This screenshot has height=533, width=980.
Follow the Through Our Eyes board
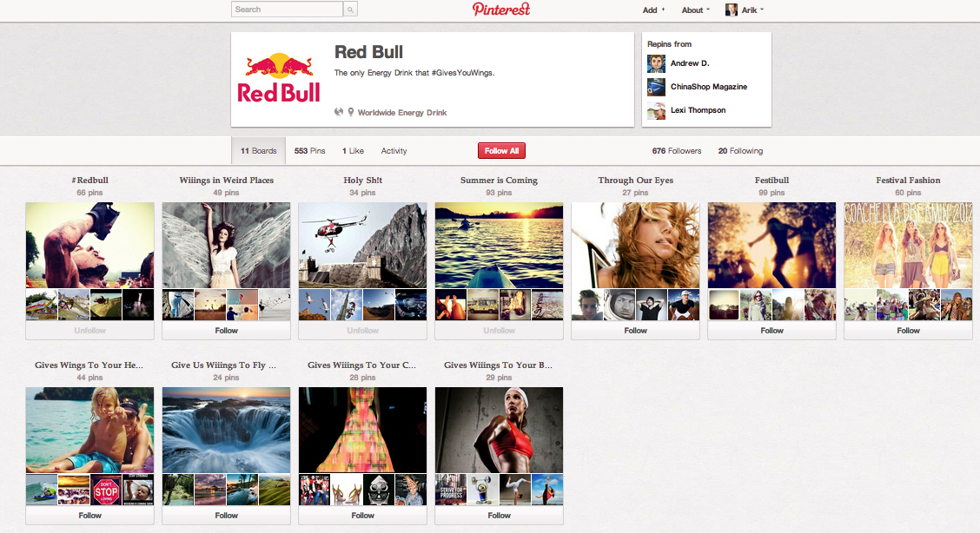635,330
